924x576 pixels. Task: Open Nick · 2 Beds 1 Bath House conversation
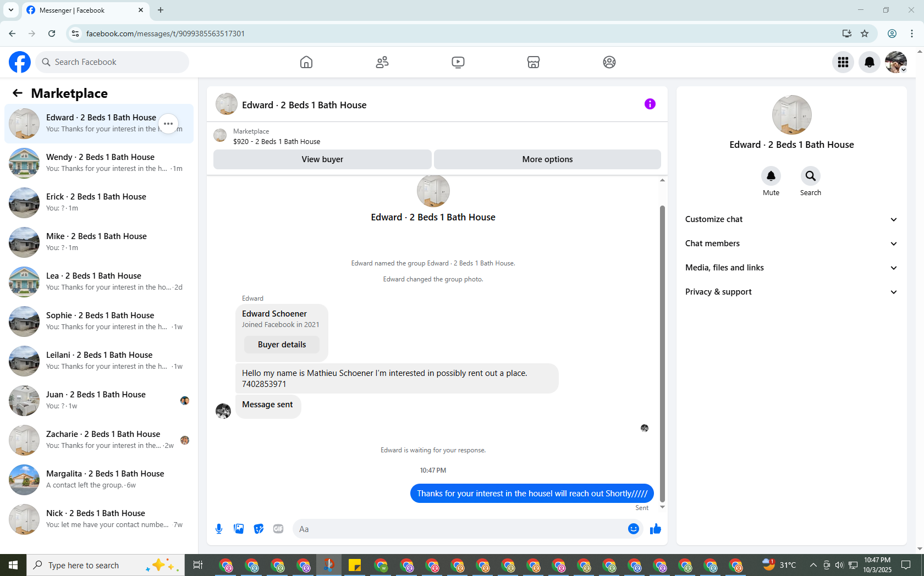[x=99, y=519]
